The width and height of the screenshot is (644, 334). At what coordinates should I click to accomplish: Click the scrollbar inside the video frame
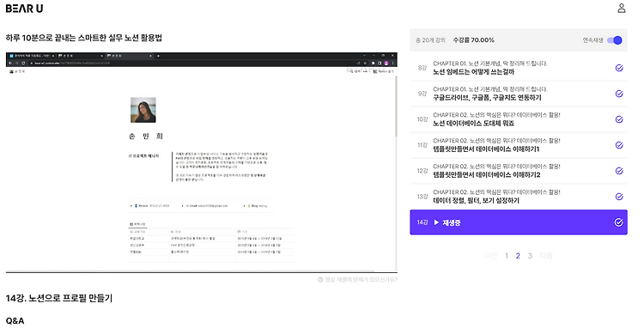[x=396, y=106]
